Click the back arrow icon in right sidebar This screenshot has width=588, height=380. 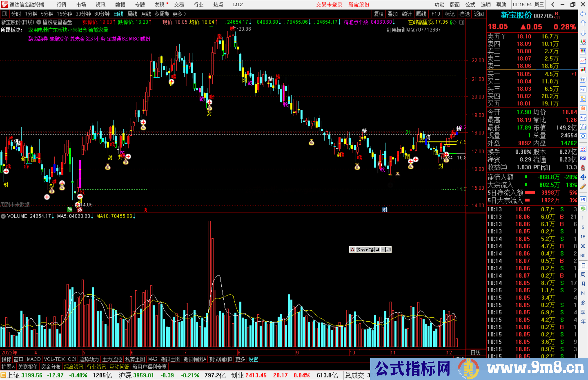pos(583,14)
